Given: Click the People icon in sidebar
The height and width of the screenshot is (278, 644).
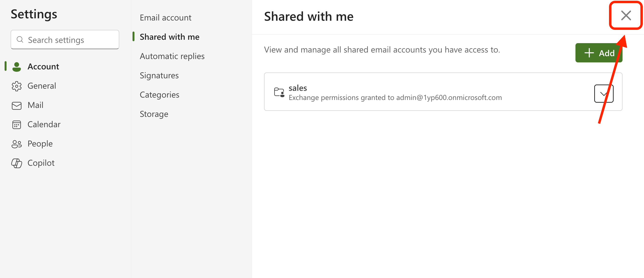Looking at the screenshot, I should [x=16, y=144].
